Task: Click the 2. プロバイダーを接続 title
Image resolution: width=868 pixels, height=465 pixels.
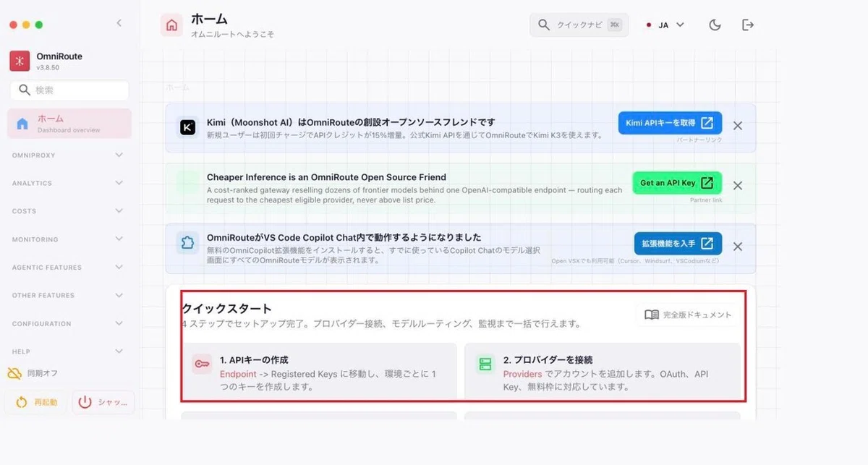Action: click(548, 359)
